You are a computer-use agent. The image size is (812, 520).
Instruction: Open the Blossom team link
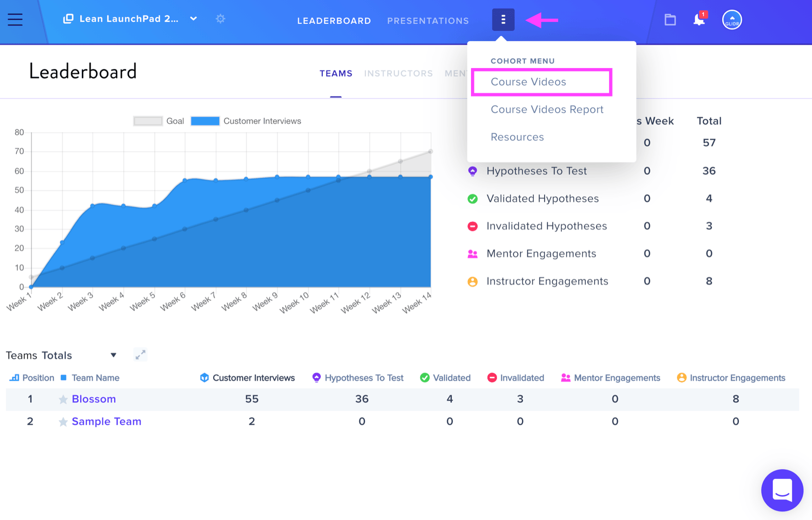94,399
